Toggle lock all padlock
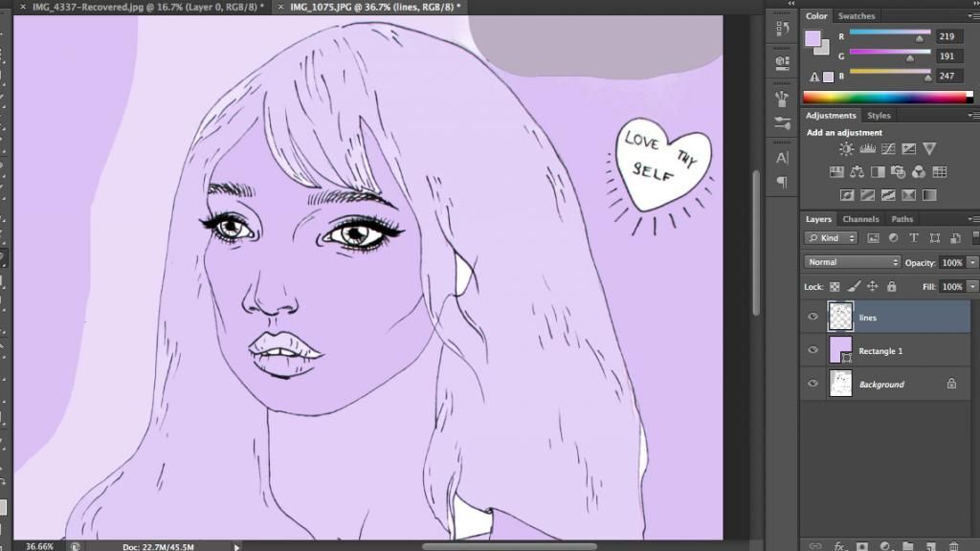980x551 pixels. coord(892,286)
